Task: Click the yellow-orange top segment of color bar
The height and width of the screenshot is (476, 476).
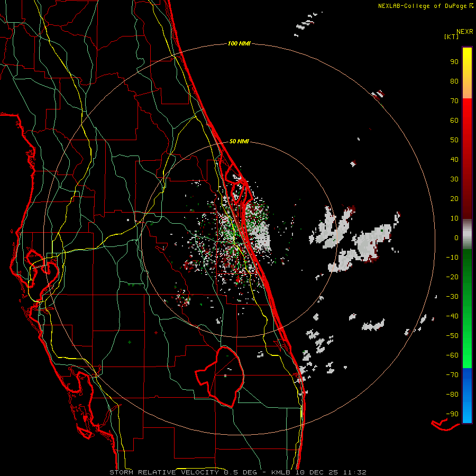Action: [467, 73]
